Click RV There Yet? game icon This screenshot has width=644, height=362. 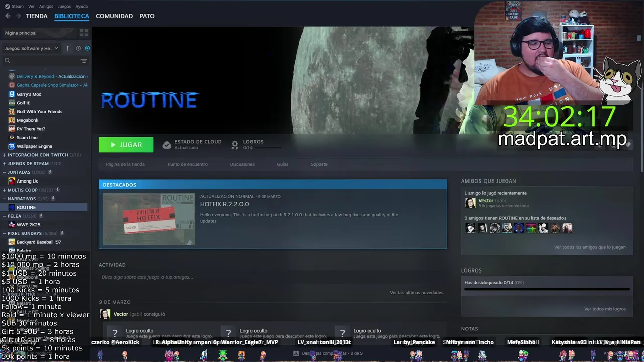pyautogui.click(x=12, y=129)
